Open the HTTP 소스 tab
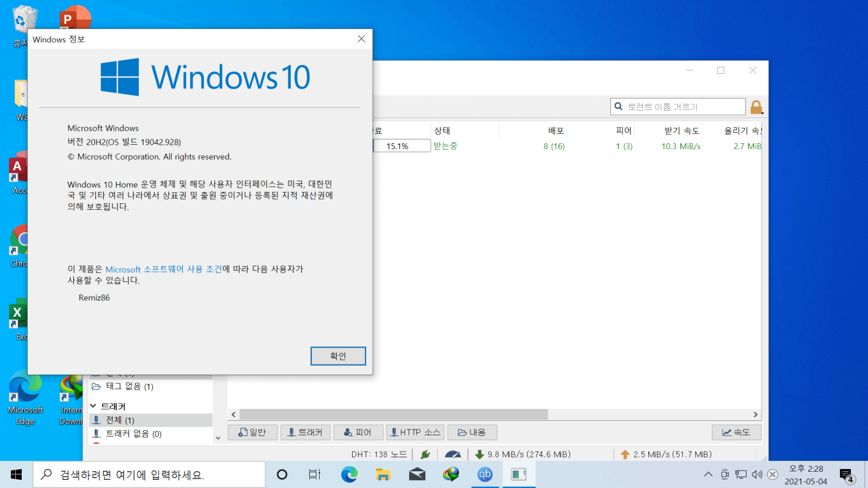 click(416, 432)
